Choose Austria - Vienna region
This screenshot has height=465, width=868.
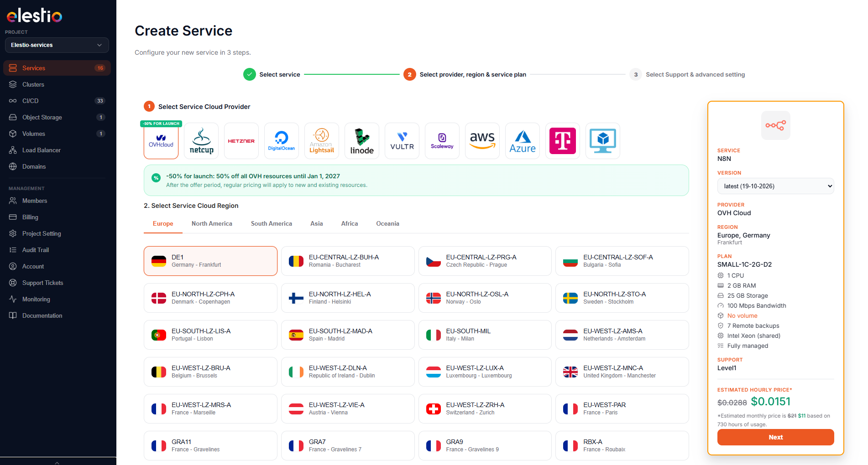coord(348,409)
